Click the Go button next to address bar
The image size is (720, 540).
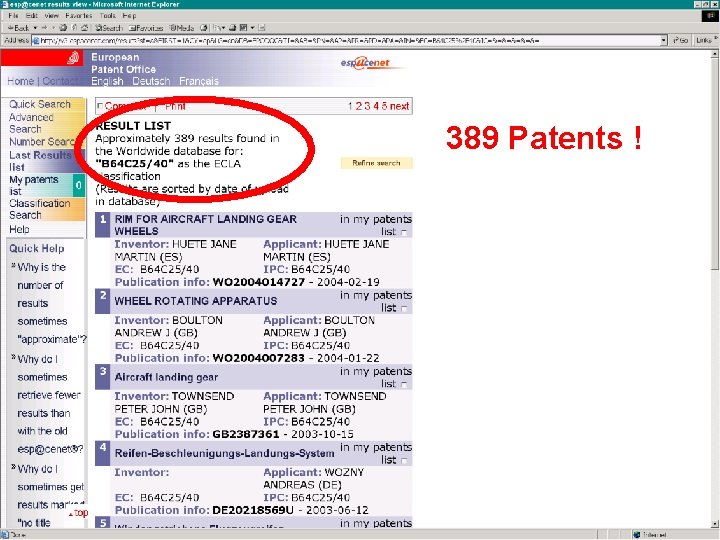coord(680,40)
